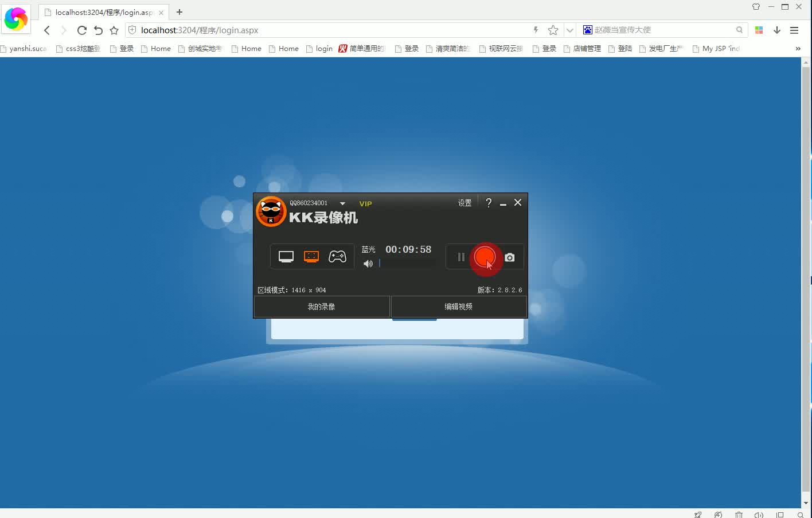Open the browser hamburger menu
The height and width of the screenshot is (518, 812).
(794, 30)
